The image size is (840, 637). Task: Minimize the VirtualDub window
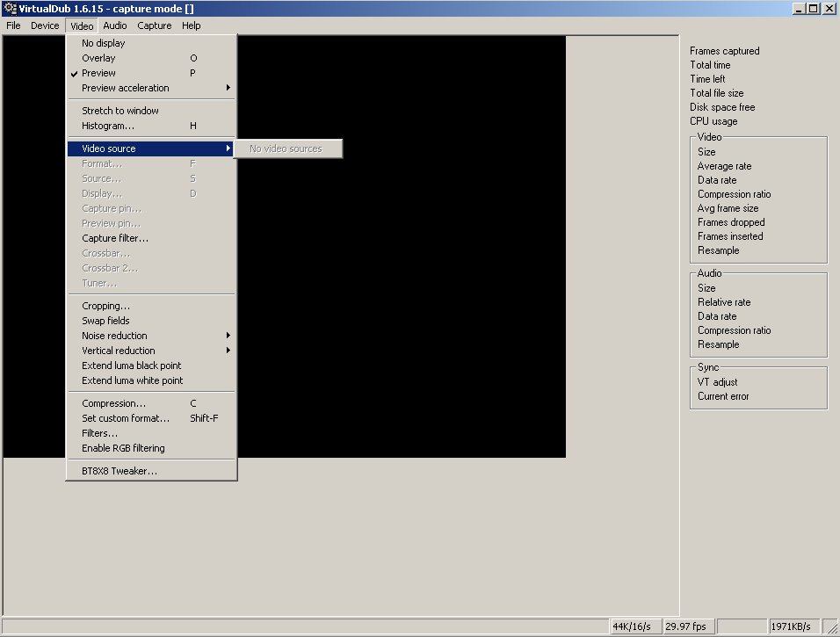(x=799, y=9)
